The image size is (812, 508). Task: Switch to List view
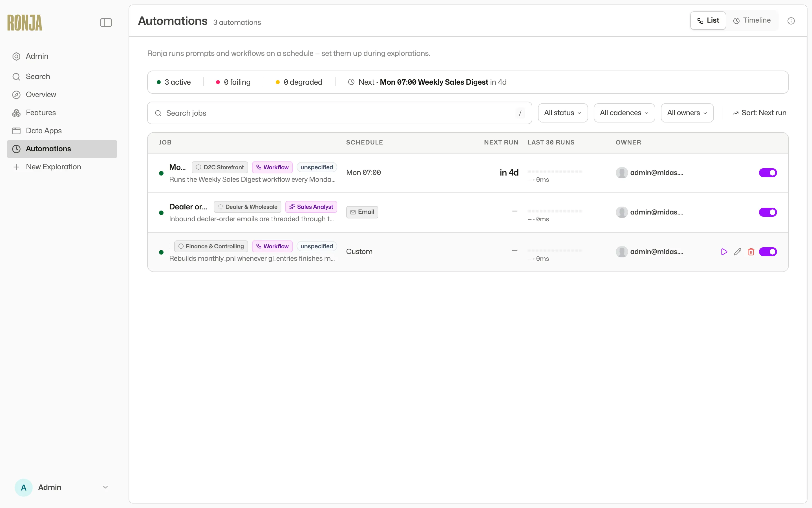[x=708, y=21]
